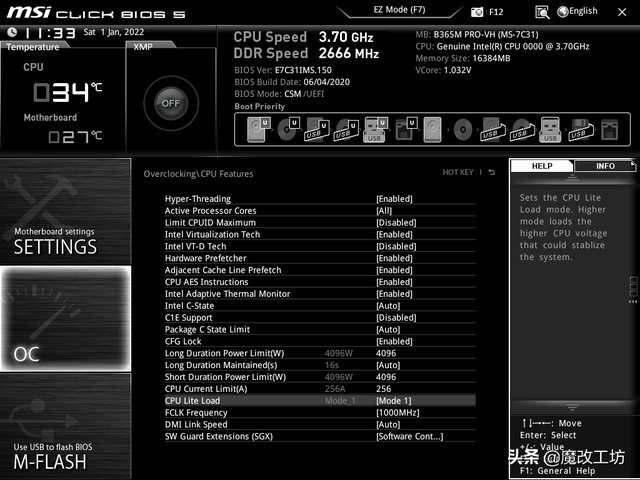The width and height of the screenshot is (640, 480).
Task: Open Intel C-State [Auto] dropdown
Action: pyautogui.click(x=388, y=305)
